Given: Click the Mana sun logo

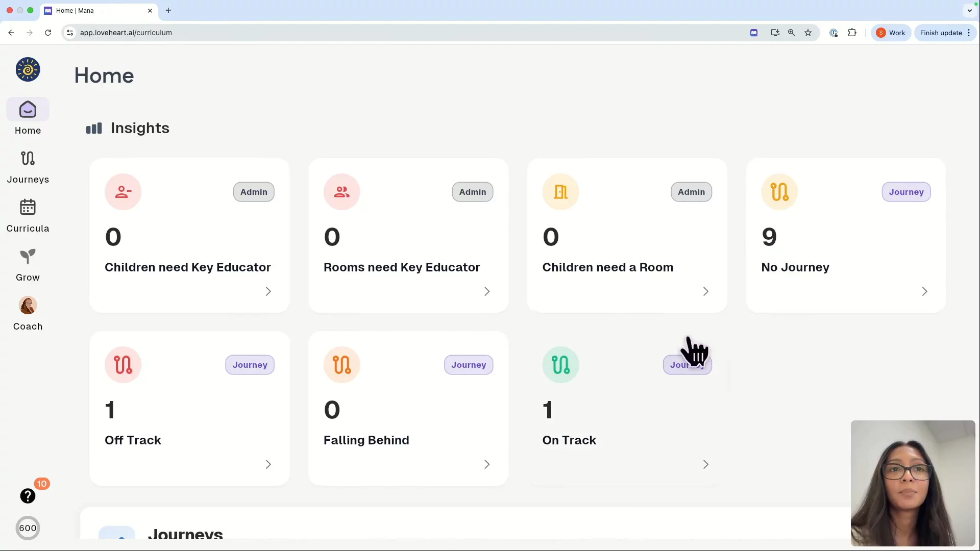Looking at the screenshot, I should [x=28, y=69].
